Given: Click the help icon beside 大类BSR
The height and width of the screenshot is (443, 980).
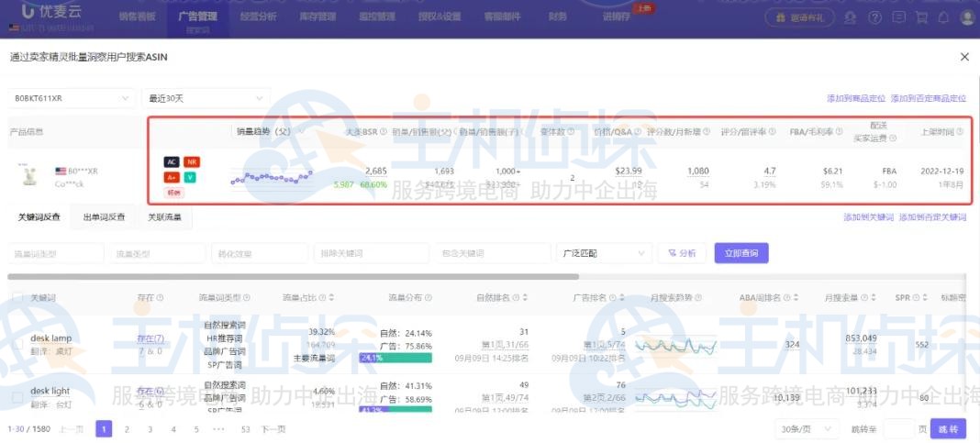Looking at the screenshot, I should click(384, 132).
